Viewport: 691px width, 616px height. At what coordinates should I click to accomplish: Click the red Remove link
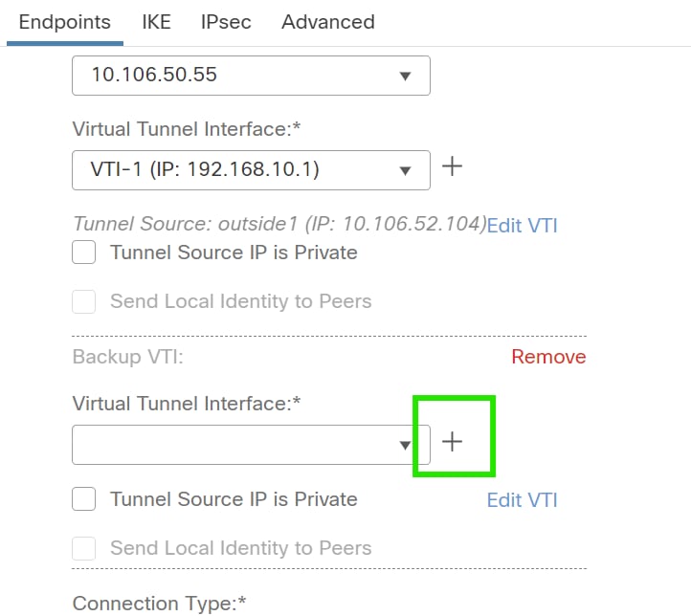548,357
